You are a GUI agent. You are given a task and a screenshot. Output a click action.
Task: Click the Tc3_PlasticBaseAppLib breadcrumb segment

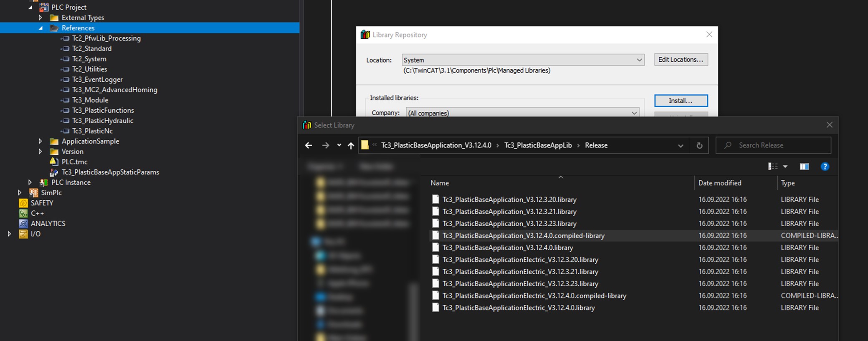coord(538,145)
